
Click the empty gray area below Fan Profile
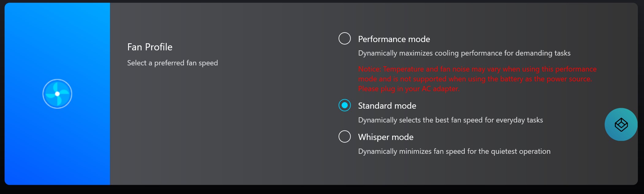[214, 129]
